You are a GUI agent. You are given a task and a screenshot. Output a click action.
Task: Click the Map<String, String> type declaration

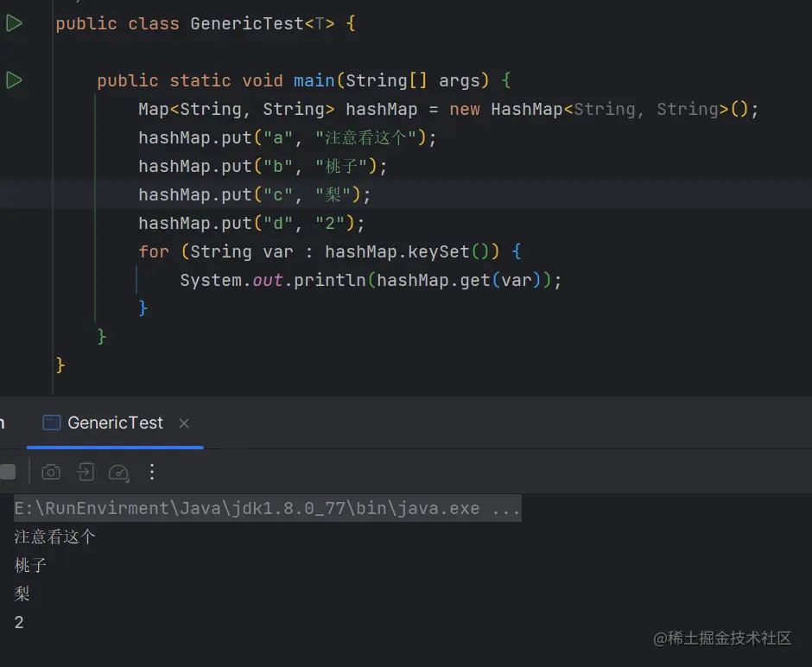(236, 109)
